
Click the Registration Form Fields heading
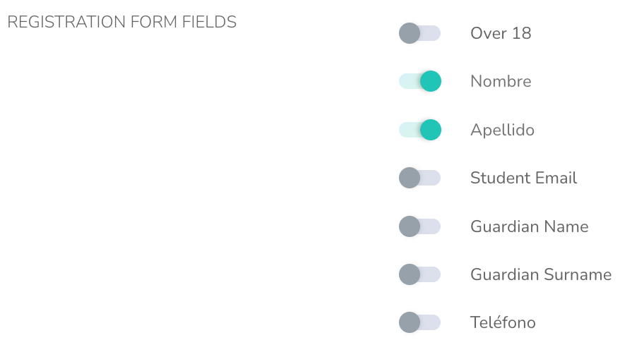click(x=121, y=23)
